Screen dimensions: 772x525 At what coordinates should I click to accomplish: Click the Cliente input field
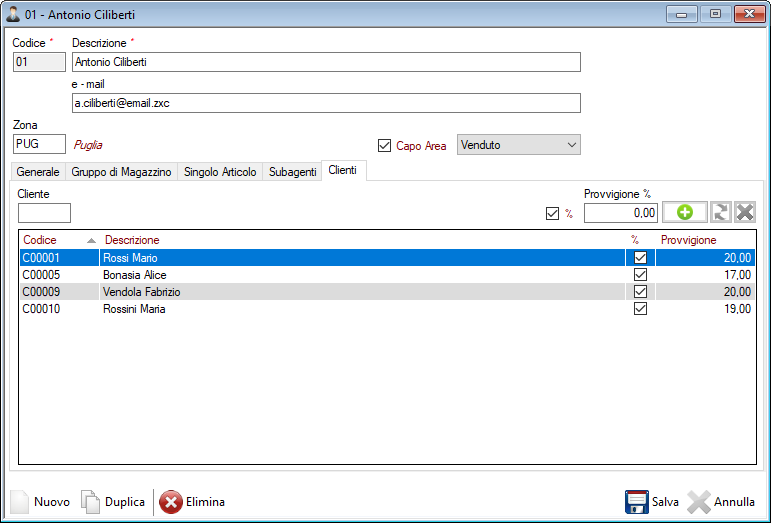pyautogui.click(x=45, y=213)
